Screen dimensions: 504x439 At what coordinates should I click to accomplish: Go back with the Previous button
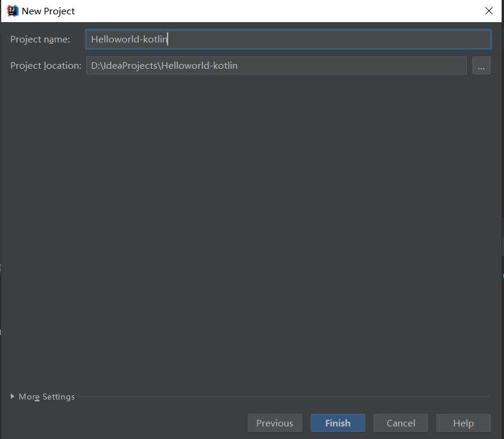tap(275, 423)
